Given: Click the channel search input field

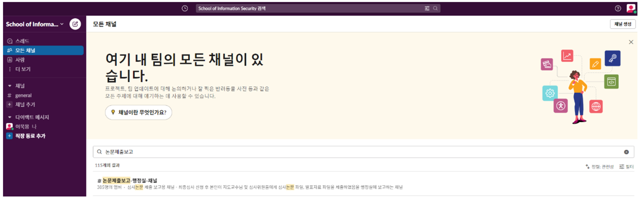Looking at the screenshot, I should 357,152.
